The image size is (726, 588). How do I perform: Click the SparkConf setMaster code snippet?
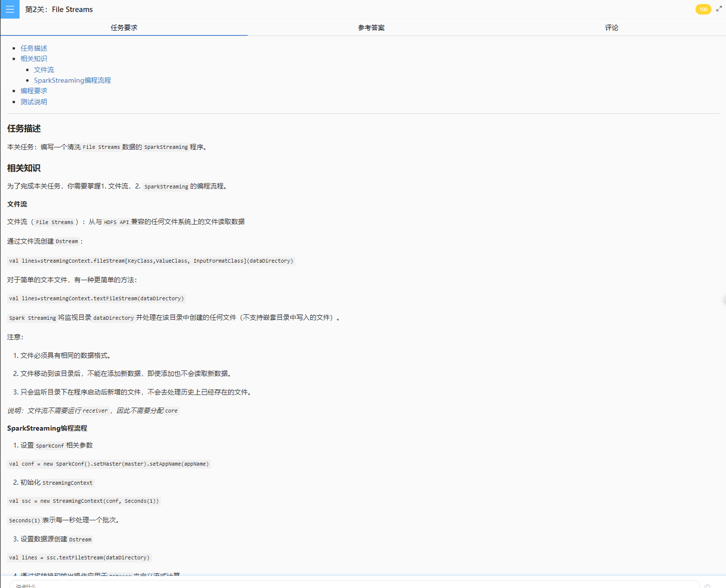pos(109,464)
